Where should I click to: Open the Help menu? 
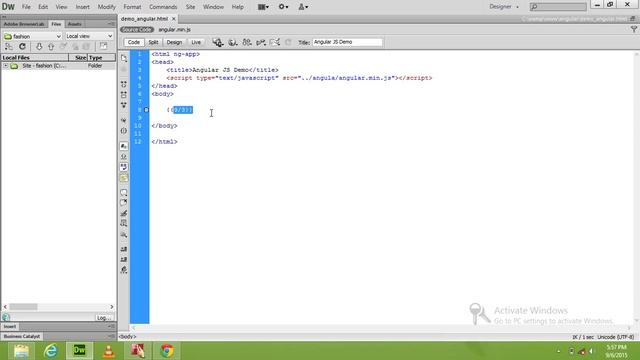pos(238,7)
